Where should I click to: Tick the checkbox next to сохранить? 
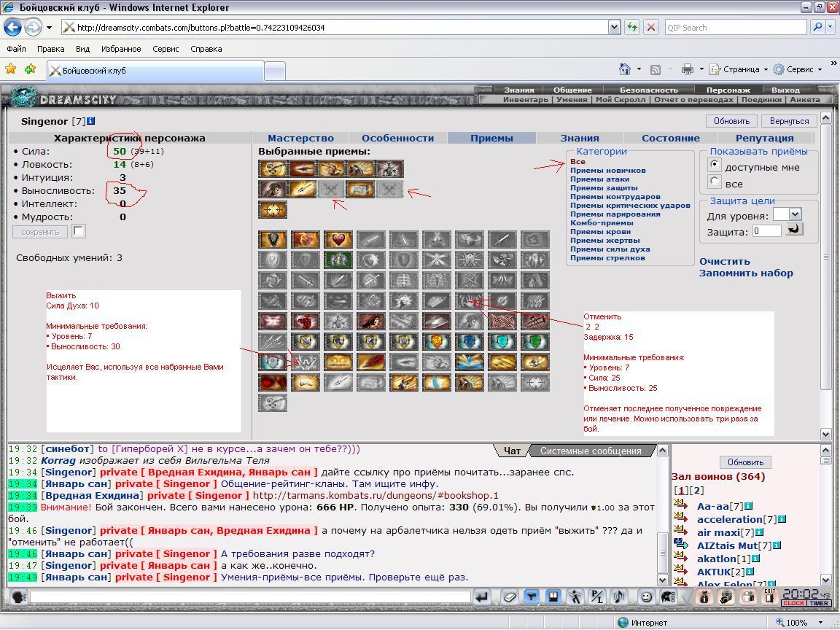pos(78,231)
